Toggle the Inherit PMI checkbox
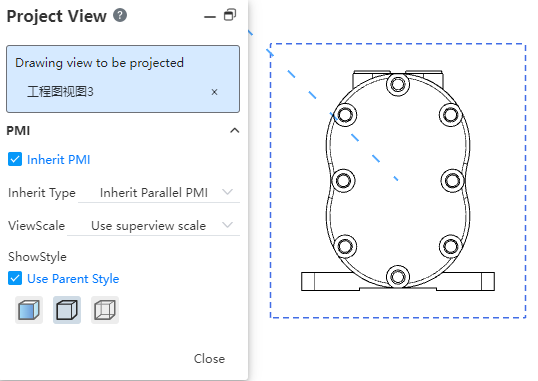This screenshot has height=381, width=538. (x=15, y=160)
